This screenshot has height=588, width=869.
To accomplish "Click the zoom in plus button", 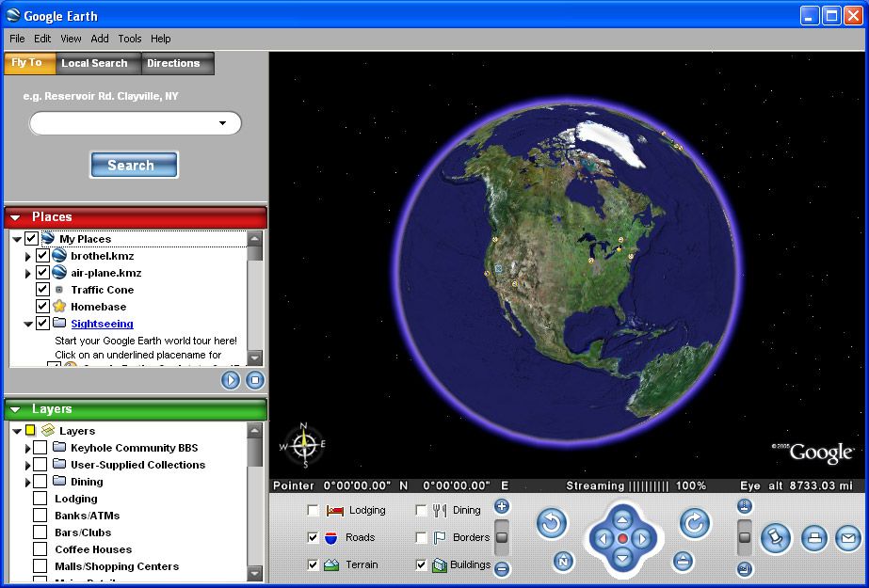I will click(x=502, y=507).
